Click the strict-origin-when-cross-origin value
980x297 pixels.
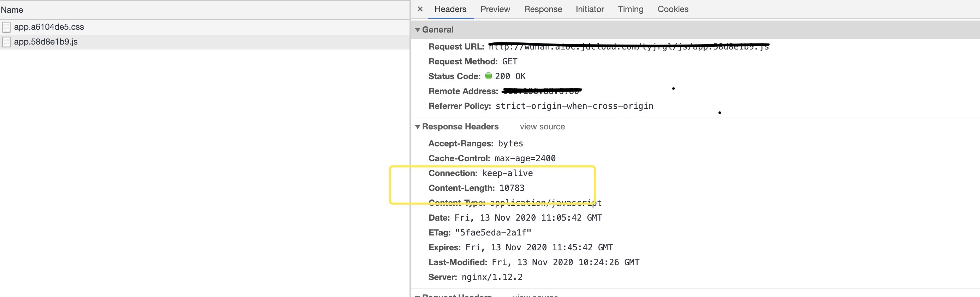point(574,106)
